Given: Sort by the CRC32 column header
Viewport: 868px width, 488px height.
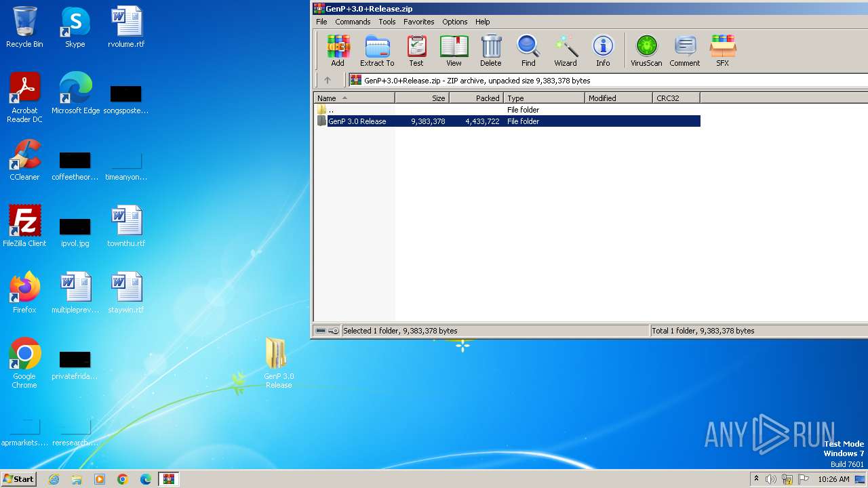Looking at the screenshot, I should click(x=676, y=98).
